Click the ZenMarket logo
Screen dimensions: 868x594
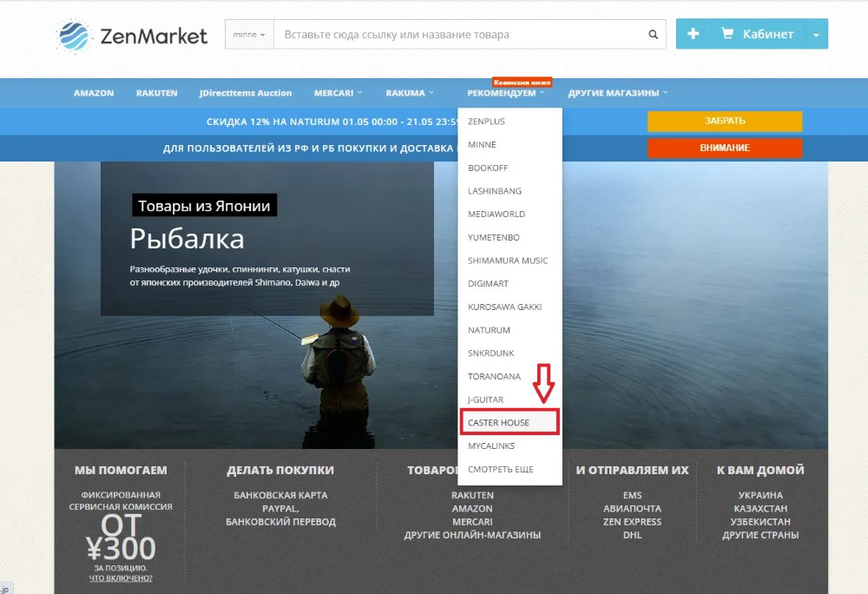[132, 36]
